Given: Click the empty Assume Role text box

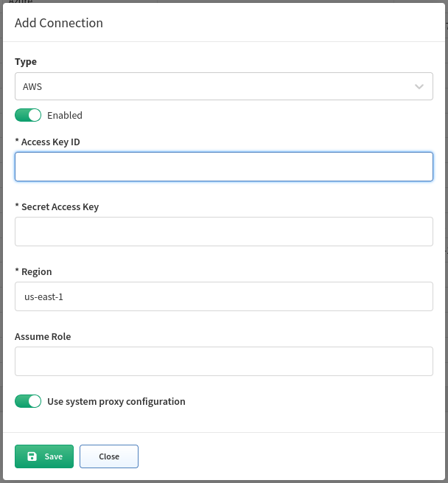Looking at the screenshot, I should (224, 361).
